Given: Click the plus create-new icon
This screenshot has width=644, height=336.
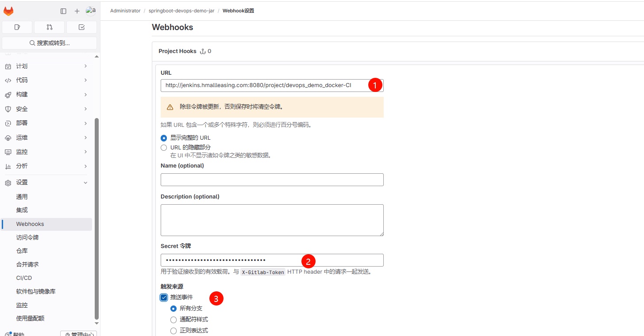Looking at the screenshot, I should click(77, 11).
